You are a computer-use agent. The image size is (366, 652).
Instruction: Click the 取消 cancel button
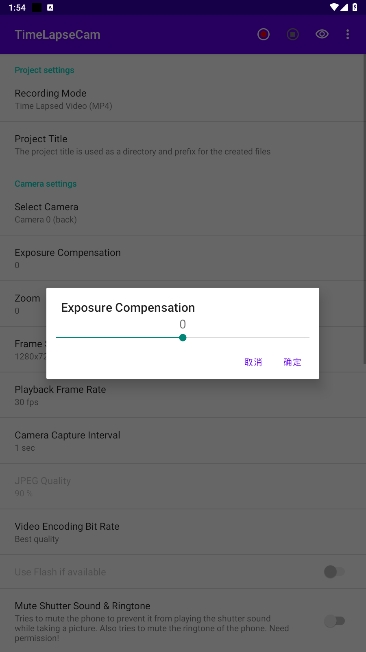click(253, 362)
